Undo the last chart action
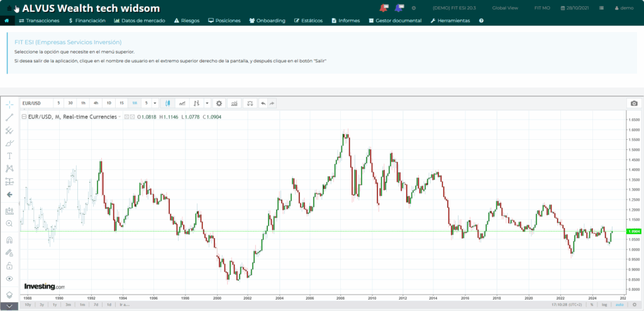Viewport: 644px width, 311px height. click(263, 103)
